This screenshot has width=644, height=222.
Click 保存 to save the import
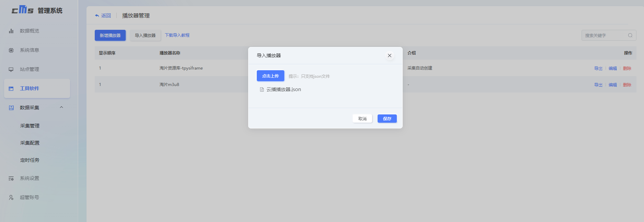[x=387, y=119]
